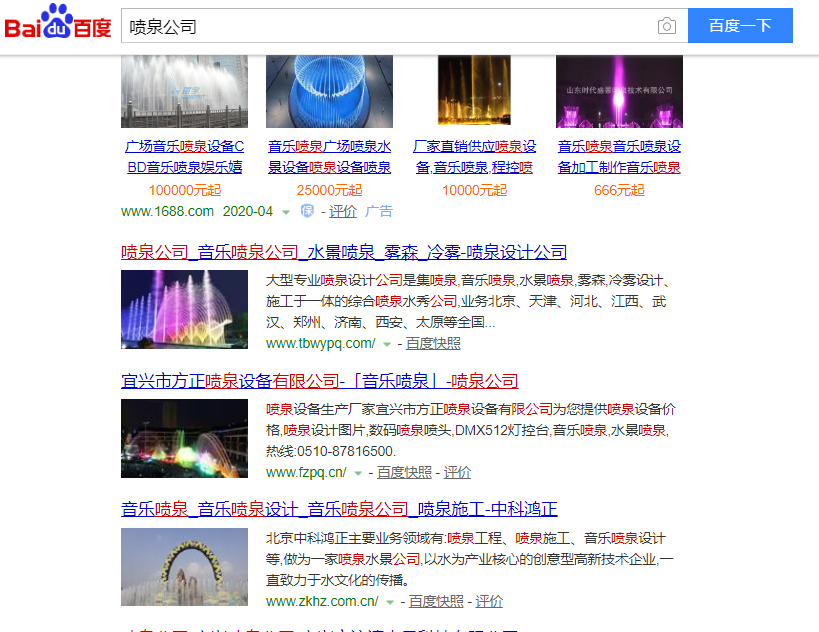Screen dimensions: 819x632
Task: Open golden fountain product thumbnail
Action: tap(474, 90)
